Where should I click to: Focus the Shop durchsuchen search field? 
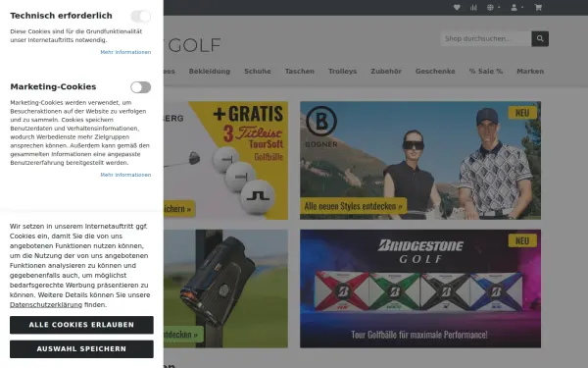pyautogui.click(x=486, y=38)
